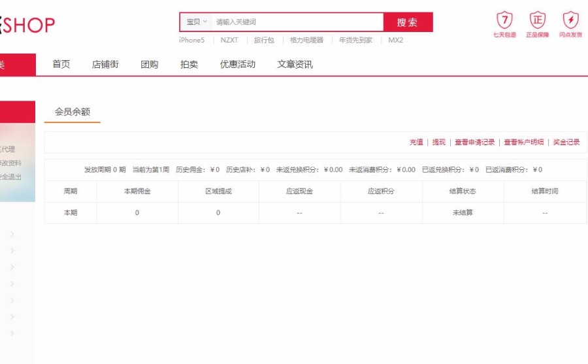588x364 pixels.
Task: Click the 结算时间 column header
Action: (x=545, y=191)
